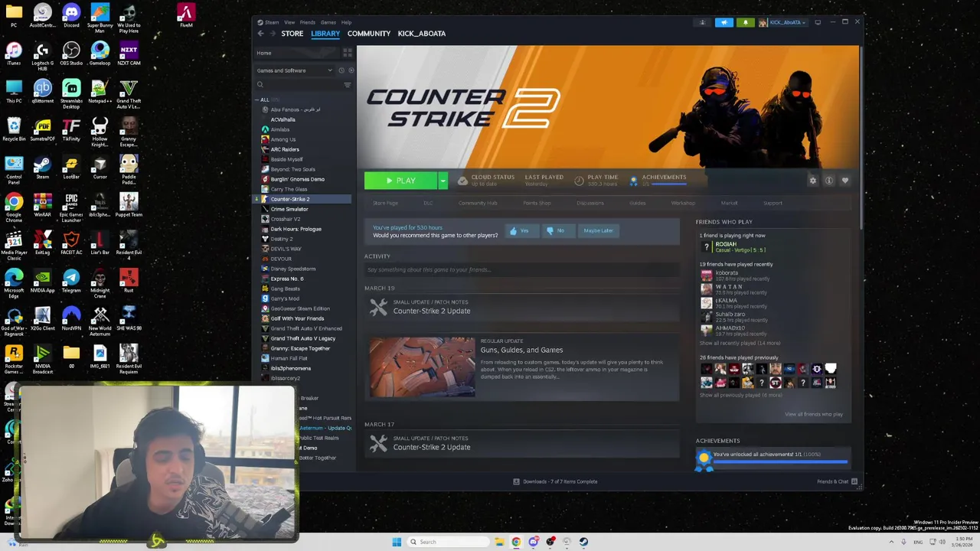The image size is (980, 551).
Task: Click View all friends who play
Action: click(x=814, y=414)
